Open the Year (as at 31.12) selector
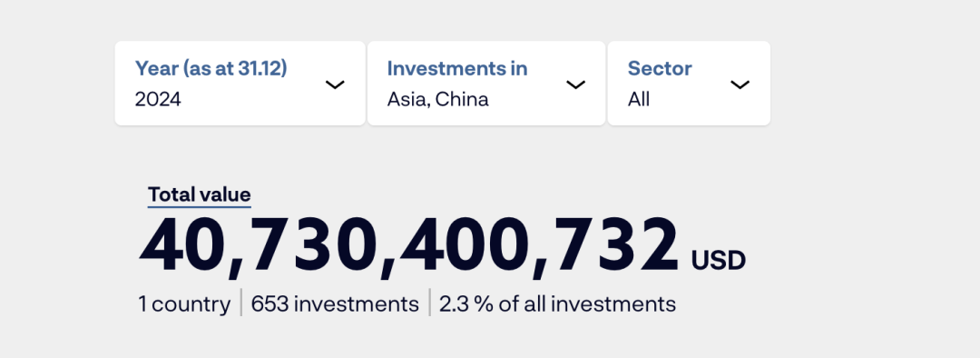Image resolution: width=980 pixels, height=358 pixels. coord(240,84)
